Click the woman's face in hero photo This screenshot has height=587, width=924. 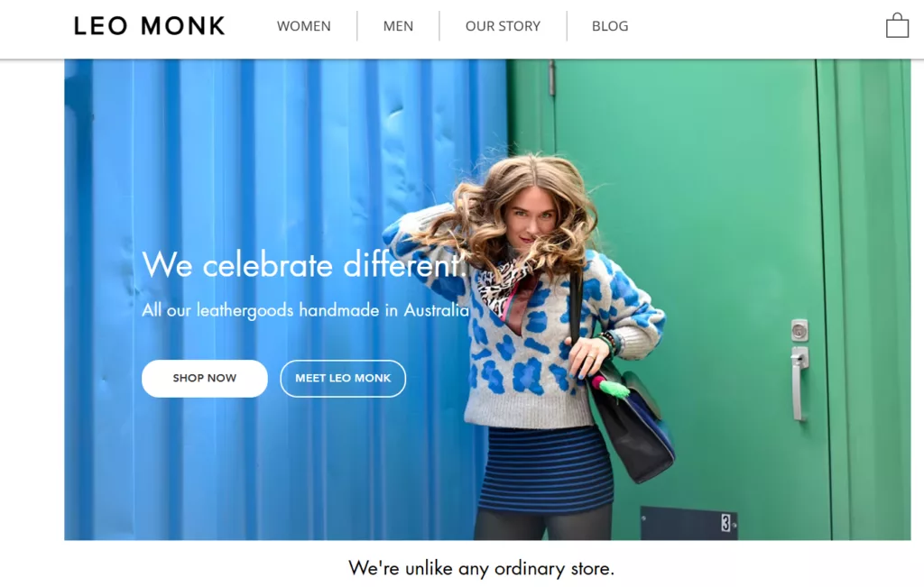(x=530, y=215)
